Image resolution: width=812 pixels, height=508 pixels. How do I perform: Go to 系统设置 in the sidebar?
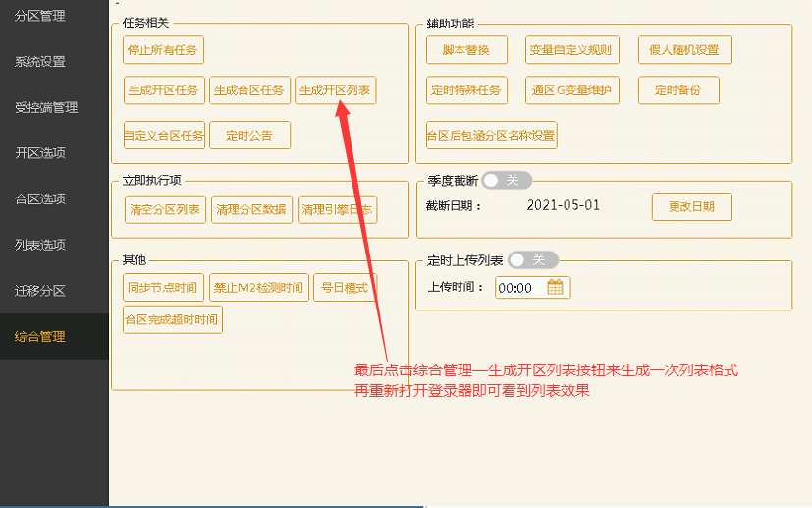[x=40, y=62]
